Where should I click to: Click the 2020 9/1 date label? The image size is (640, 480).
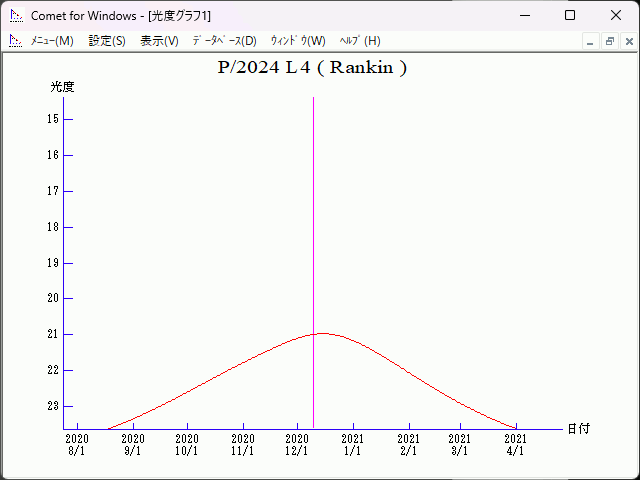click(133, 445)
